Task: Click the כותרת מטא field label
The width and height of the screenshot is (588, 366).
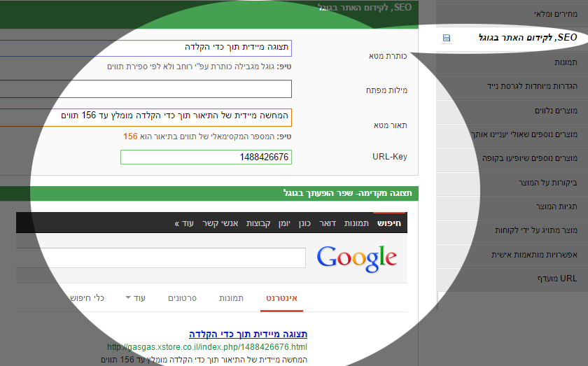Action: (x=388, y=56)
